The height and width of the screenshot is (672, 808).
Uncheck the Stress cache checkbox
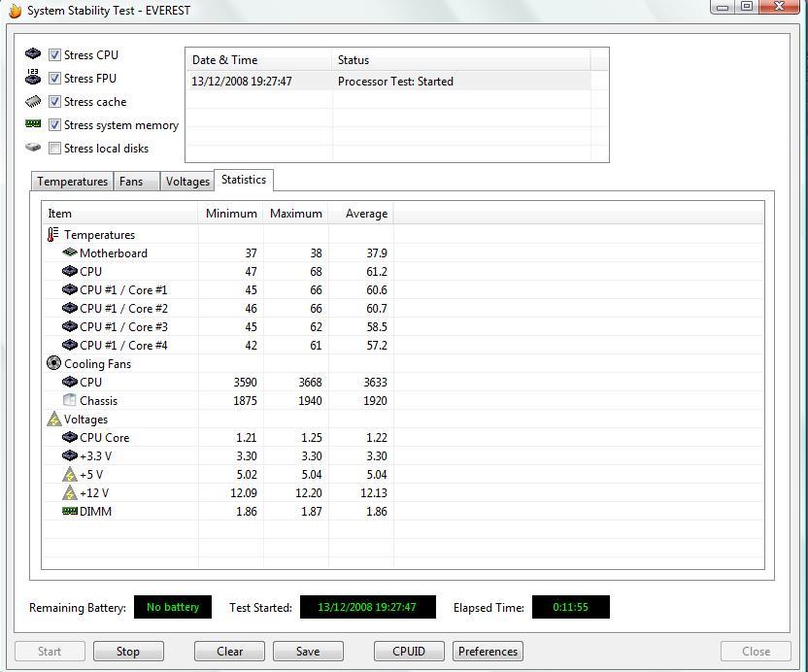[x=54, y=102]
